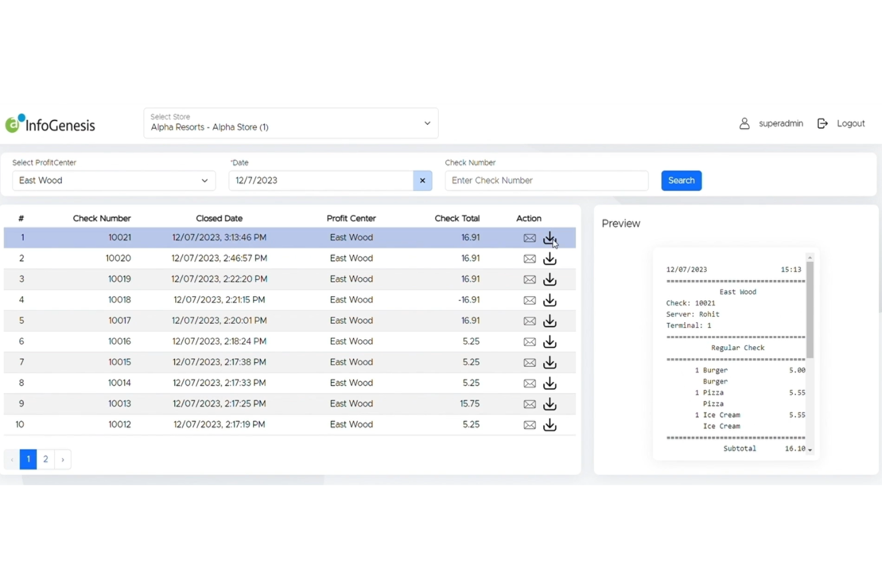
Task: Go to page 2 of results
Action: coord(45,459)
